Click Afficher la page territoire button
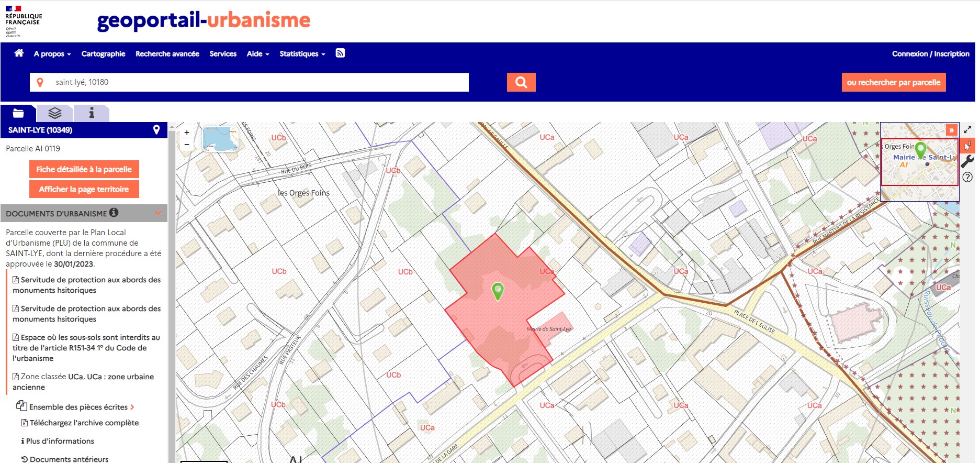Image resolution: width=980 pixels, height=463 pixels. point(84,189)
